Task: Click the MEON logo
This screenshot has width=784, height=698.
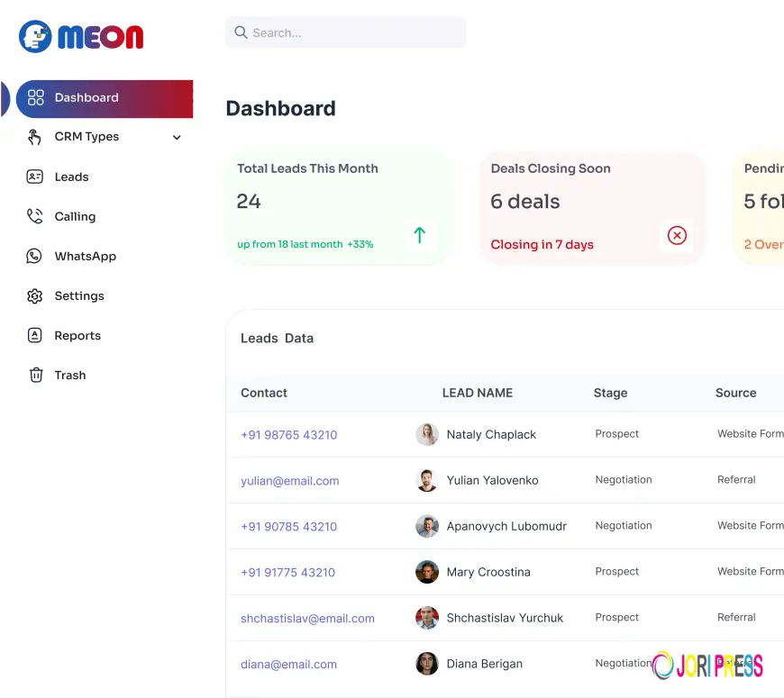Action: pyautogui.click(x=81, y=37)
